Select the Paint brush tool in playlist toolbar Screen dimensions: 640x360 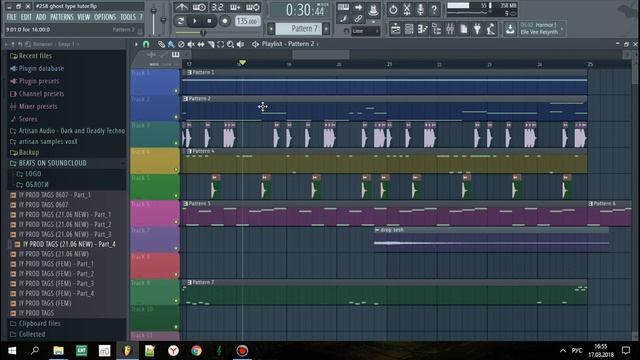point(171,44)
